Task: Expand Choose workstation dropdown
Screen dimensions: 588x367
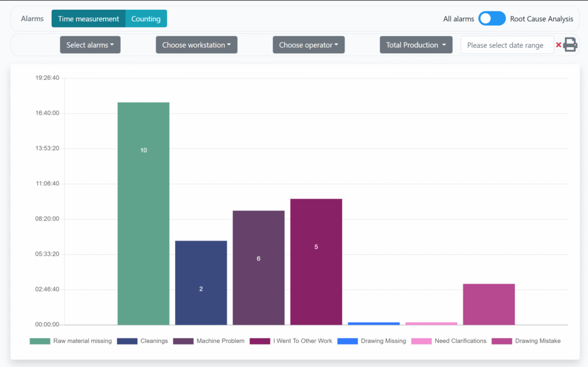Action: (196, 45)
